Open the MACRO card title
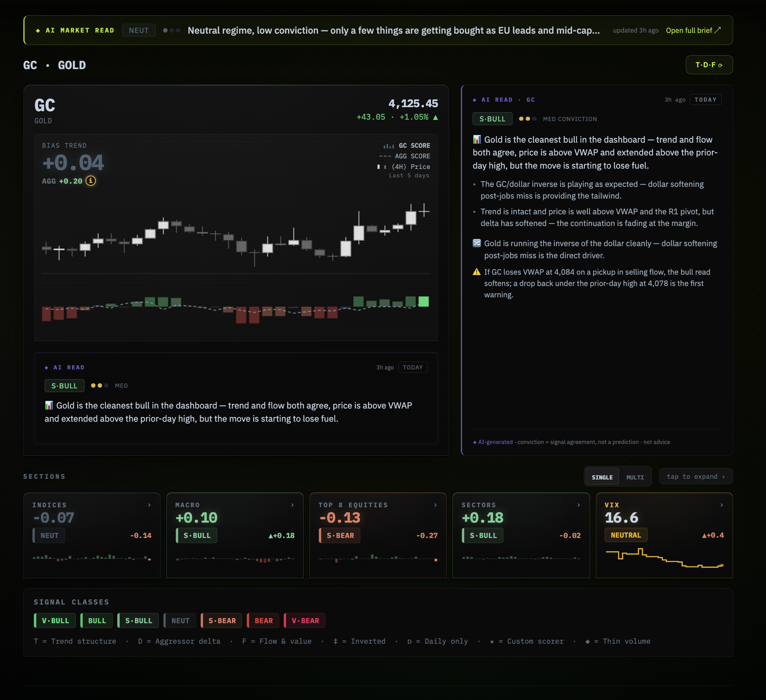The image size is (766, 700). 187,505
